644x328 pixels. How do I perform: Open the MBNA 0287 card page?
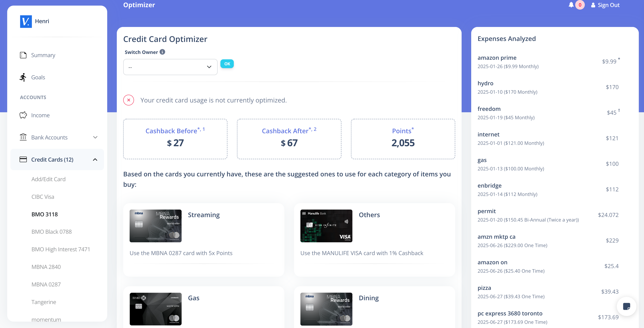pos(46,284)
